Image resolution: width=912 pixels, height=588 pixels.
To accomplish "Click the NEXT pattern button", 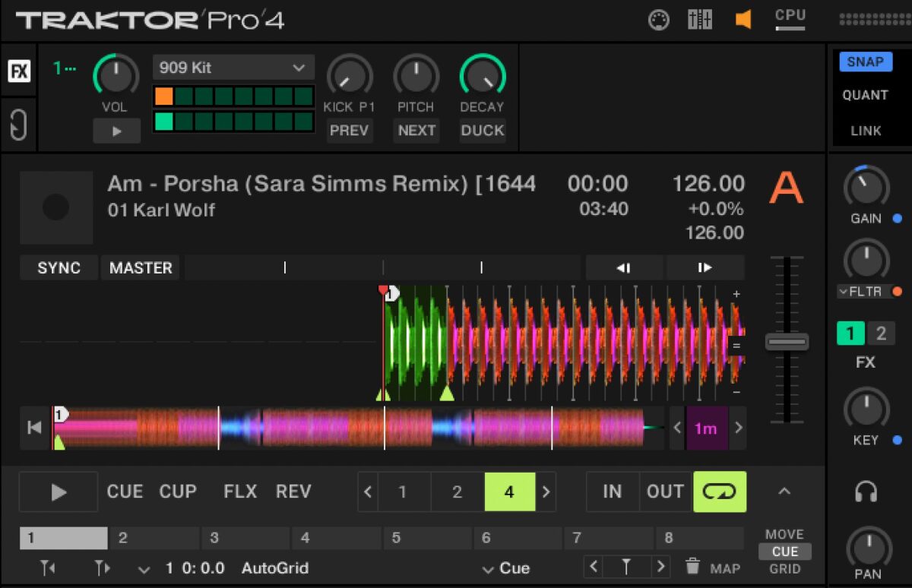I will tap(416, 131).
